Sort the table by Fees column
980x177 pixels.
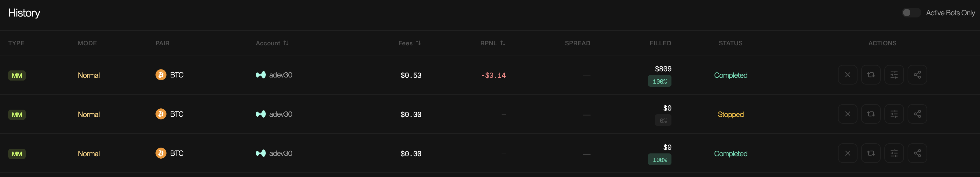tap(409, 43)
